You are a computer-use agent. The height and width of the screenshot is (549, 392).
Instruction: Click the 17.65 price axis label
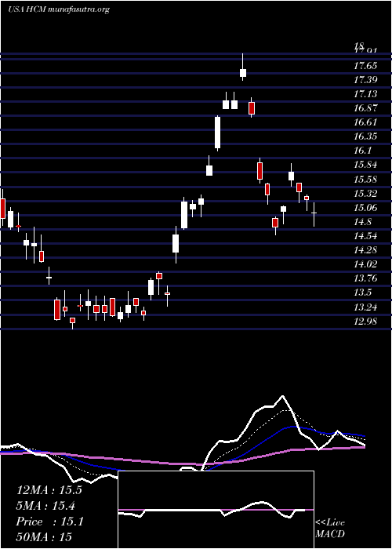pos(365,65)
